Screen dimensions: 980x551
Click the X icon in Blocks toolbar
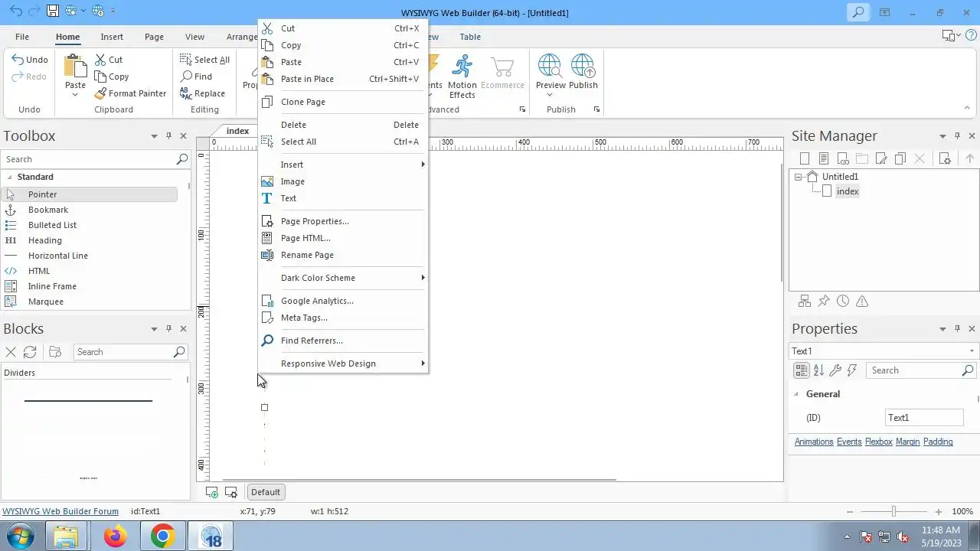click(11, 352)
